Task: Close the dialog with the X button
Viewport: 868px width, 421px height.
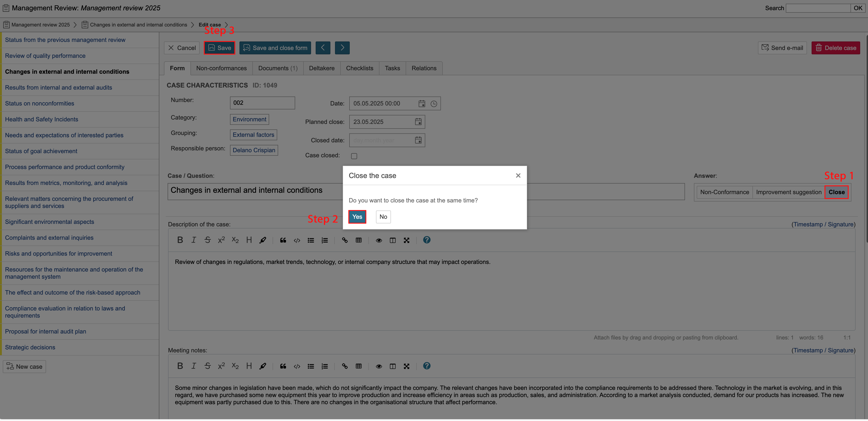Action: point(518,176)
